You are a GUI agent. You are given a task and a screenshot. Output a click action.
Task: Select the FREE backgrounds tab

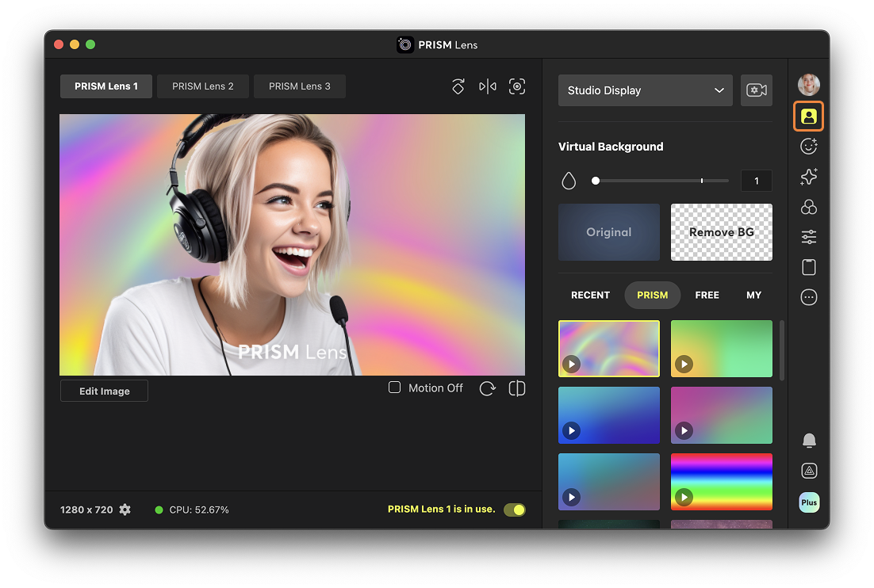pyautogui.click(x=707, y=295)
